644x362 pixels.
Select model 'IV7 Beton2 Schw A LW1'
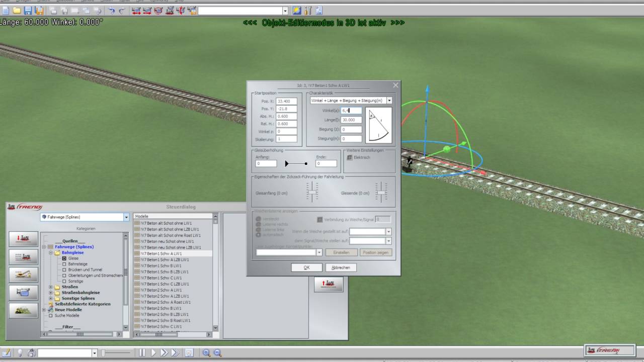[x=161, y=290]
